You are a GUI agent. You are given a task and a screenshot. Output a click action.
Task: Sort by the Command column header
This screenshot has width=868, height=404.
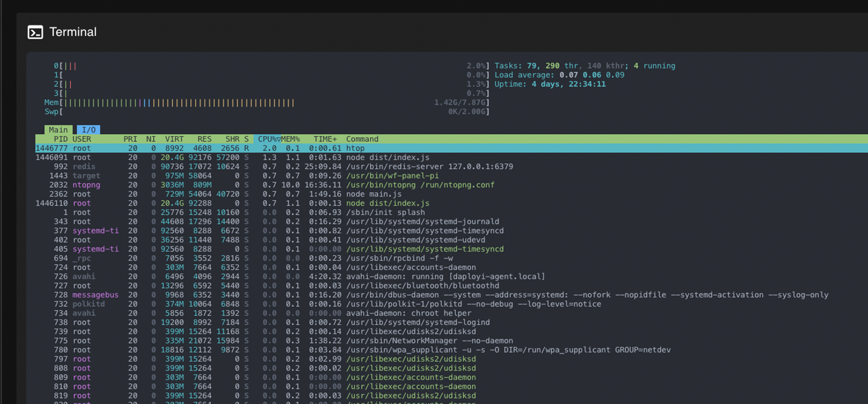[362, 139]
